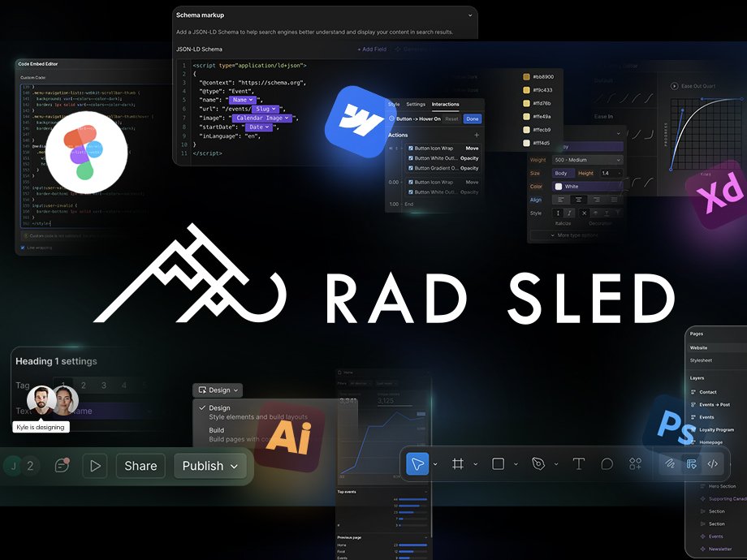Viewport: 747px width, 560px height.
Task: Open dropdown arrow next to Move tool
Action: pyautogui.click(x=435, y=463)
